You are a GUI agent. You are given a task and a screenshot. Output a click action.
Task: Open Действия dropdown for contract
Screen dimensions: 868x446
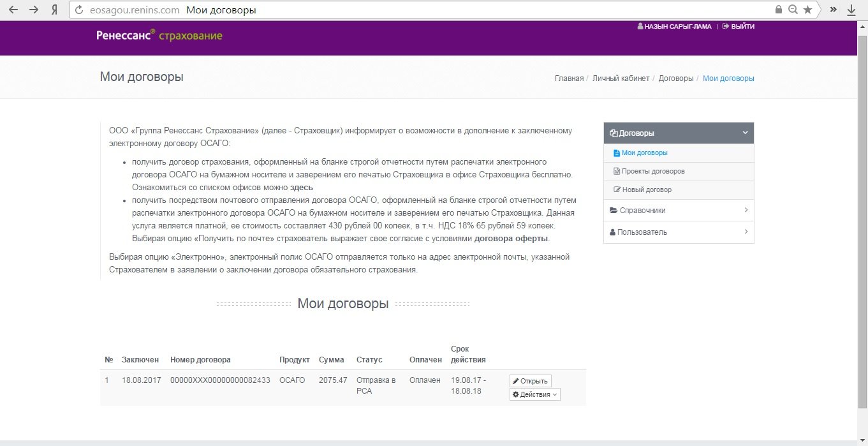[534, 394]
